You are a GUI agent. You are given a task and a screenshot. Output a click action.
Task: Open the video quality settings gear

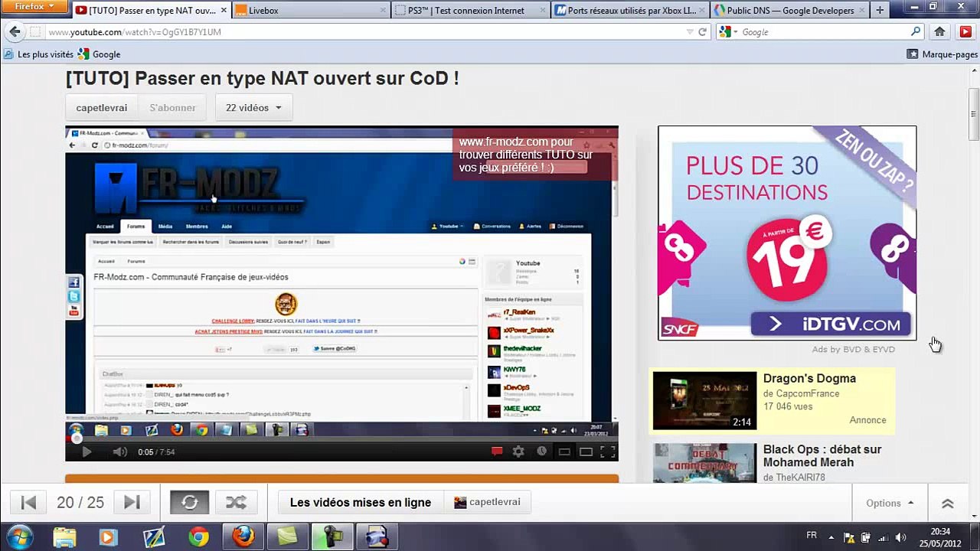(518, 452)
